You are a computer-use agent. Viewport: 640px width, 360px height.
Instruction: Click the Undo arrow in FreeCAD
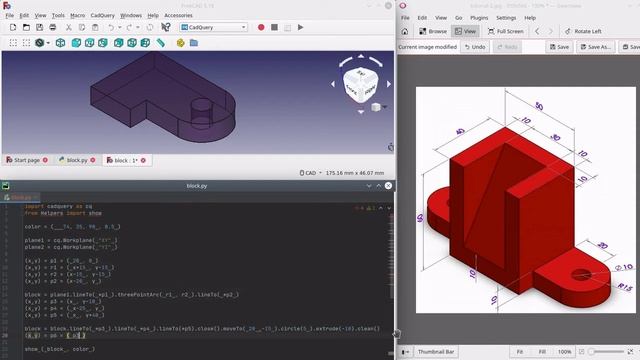[x=111, y=27]
